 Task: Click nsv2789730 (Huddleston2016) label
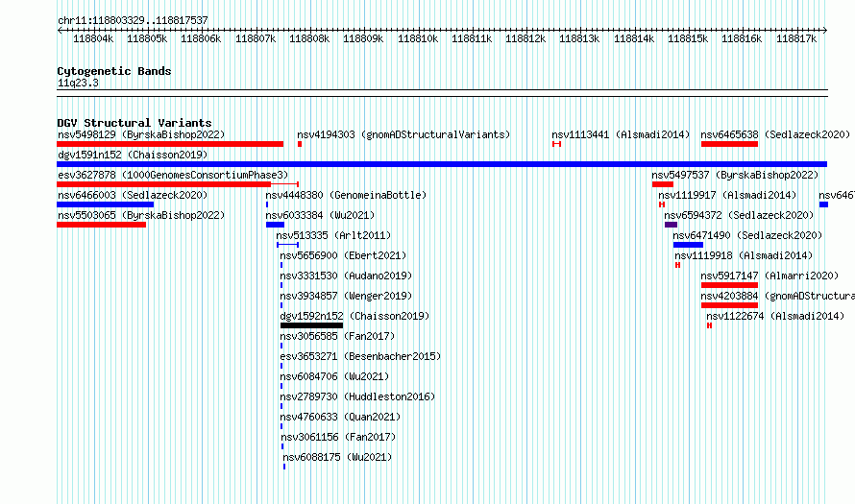click(x=357, y=396)
